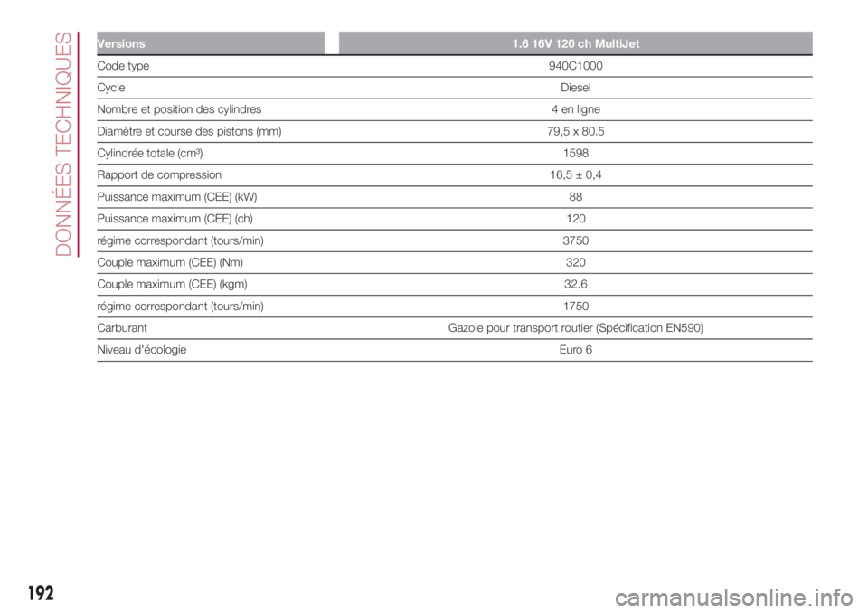868x613 pixels.
Task: Click the 'DONNÉES TECHNIQUES' section title
Action: [x=64, y=144]
